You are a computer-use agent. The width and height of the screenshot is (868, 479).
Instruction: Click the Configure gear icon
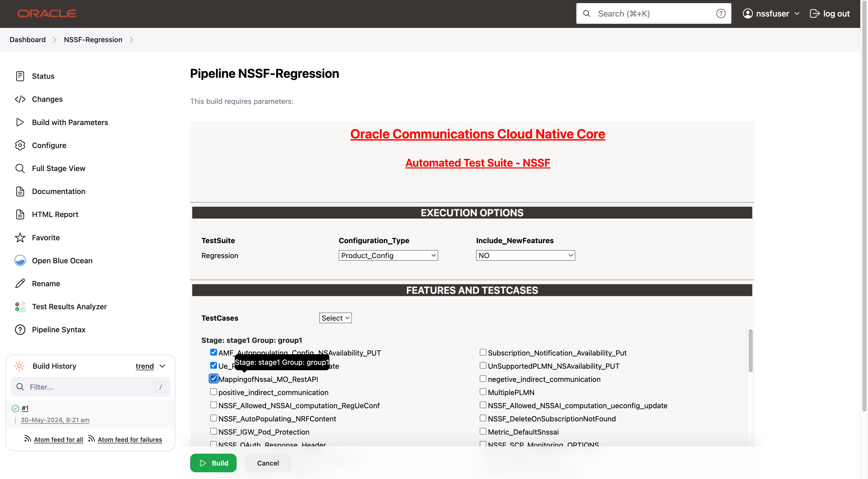click(20, 145)
